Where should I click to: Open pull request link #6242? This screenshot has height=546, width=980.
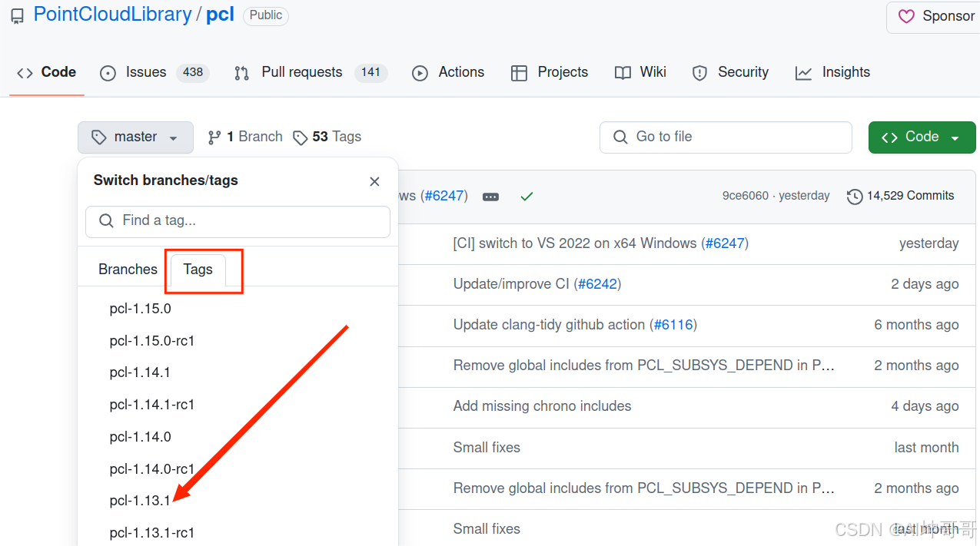click(597, 284)
